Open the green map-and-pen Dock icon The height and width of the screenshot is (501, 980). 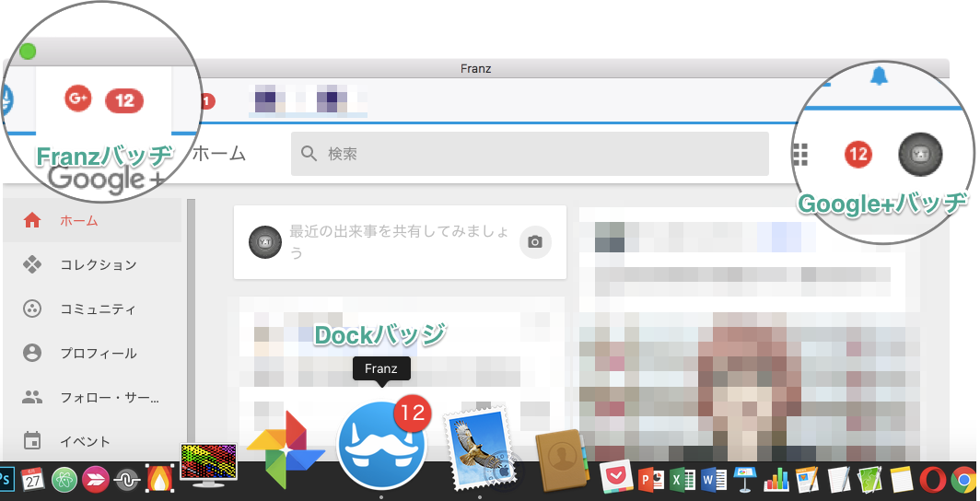870,480
